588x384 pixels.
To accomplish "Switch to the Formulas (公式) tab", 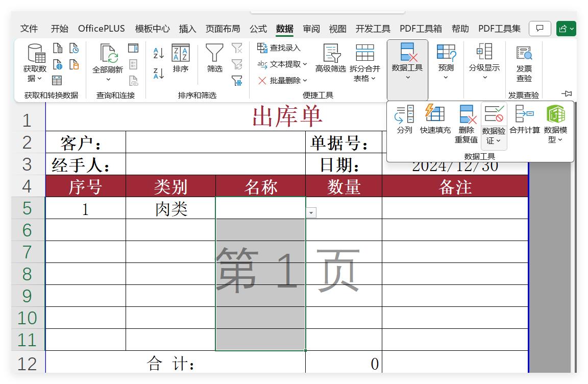I will 258,29.
